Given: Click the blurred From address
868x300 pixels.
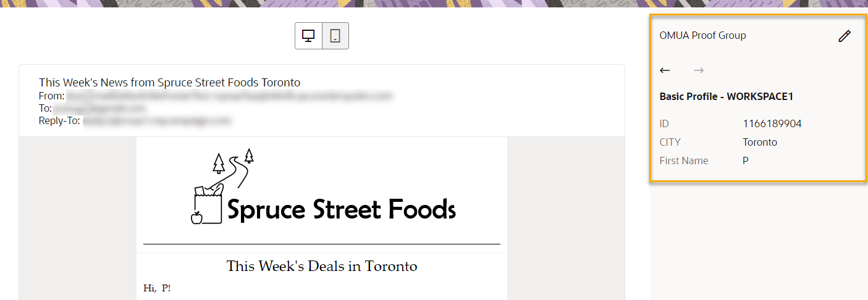Looking at the screenshot, I should pos(229,96).
